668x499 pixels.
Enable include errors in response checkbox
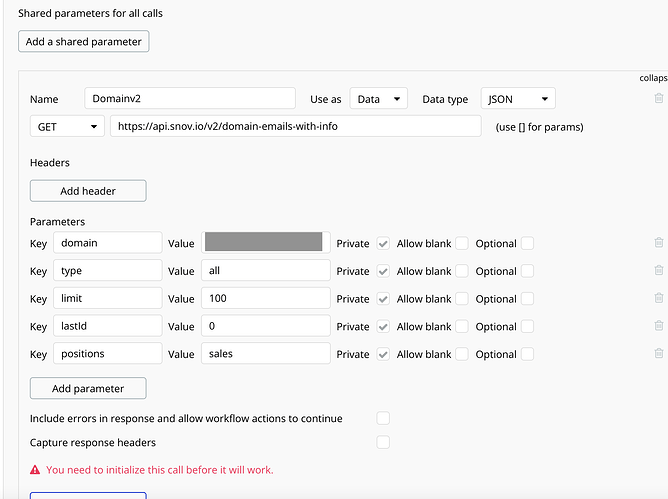pos(383,418)
